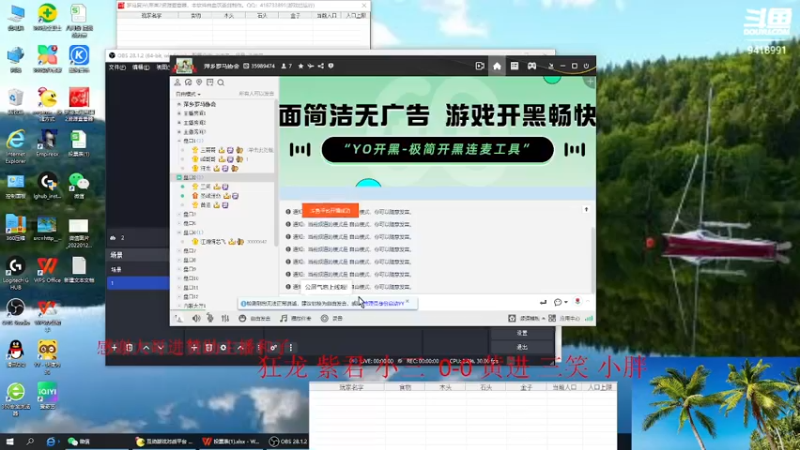The height and width of the screenshot is (450, 800).
Task: Open the home tab in YY window
Action: click(497, 66)
